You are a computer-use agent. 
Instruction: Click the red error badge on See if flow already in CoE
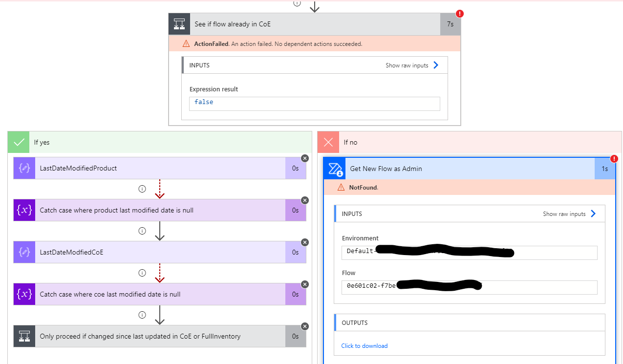[459, 14]
